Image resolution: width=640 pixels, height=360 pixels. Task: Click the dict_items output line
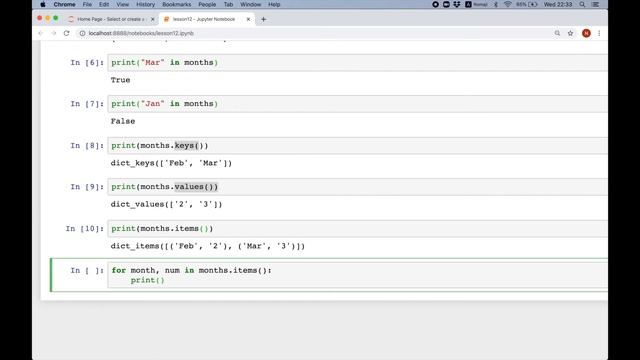coord(208,246)
